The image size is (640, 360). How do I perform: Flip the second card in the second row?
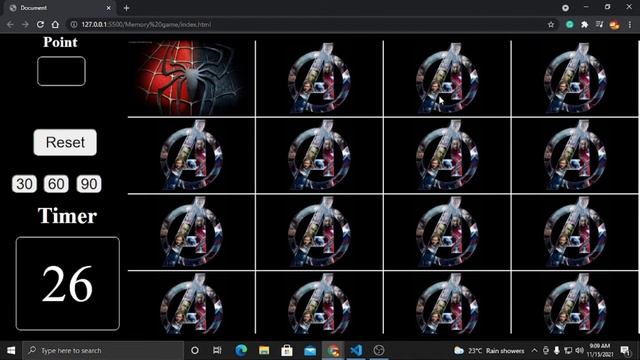tap(319, 155)
